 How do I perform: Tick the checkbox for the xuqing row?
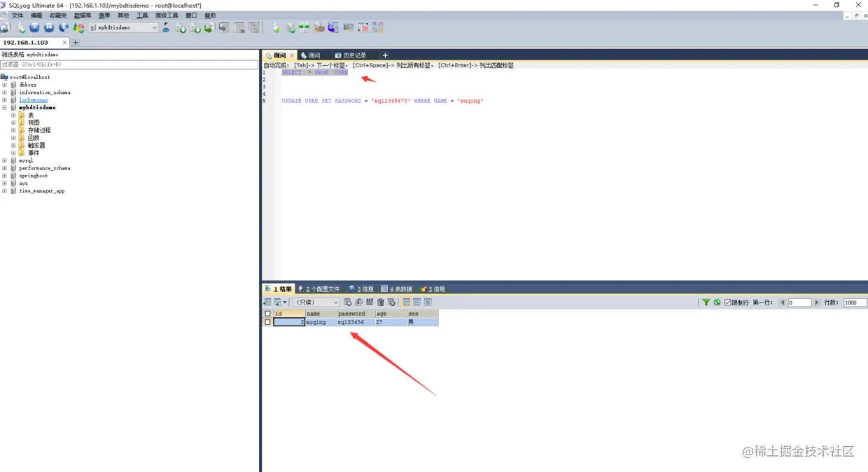(x=267, y=322)
